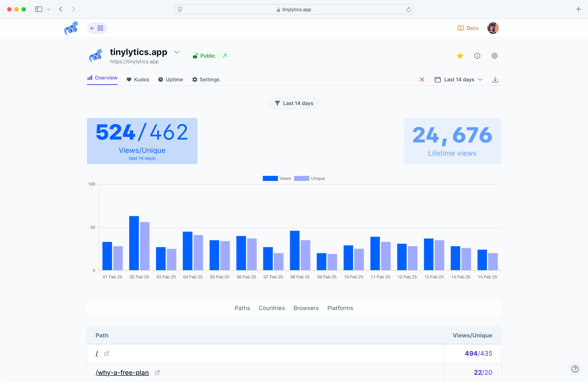
Task: Open external link icon for / path
Action: click(x=107, y=354)
